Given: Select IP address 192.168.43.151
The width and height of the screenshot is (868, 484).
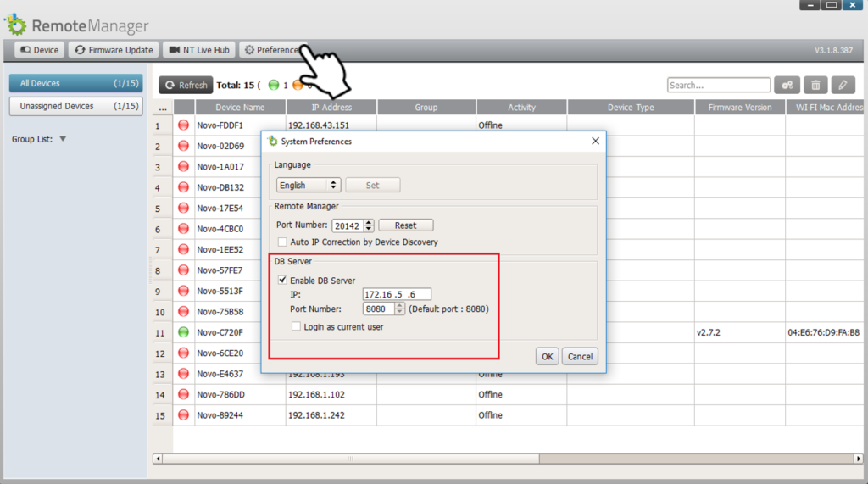Looking at the screenshot, I should pos(319,125).
